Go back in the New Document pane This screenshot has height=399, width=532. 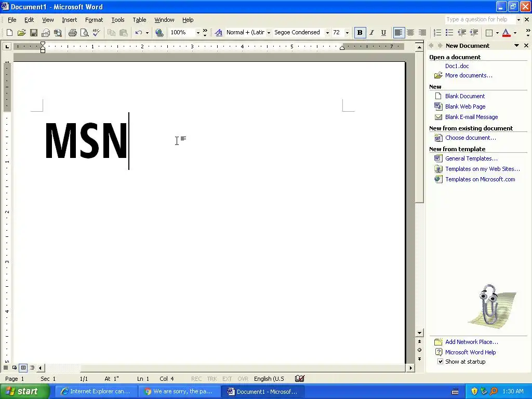tap(431, 46)
